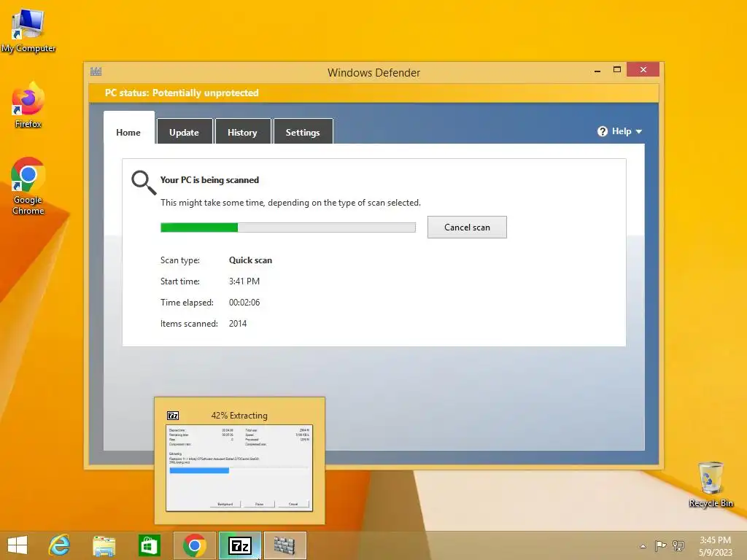Click the time elapsed value 00:02:06

pyautogui.click(x=244, y=303)
